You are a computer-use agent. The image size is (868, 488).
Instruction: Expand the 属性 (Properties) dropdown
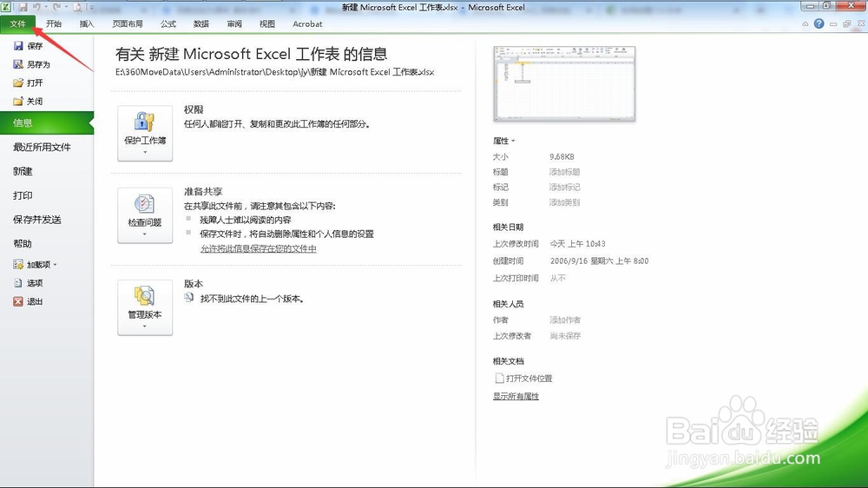503,141
